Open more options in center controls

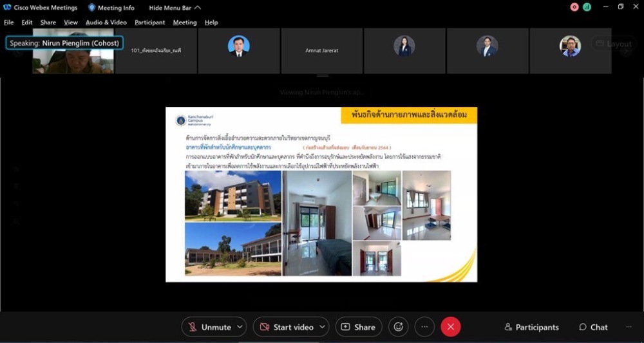click(x=424, y=327)
